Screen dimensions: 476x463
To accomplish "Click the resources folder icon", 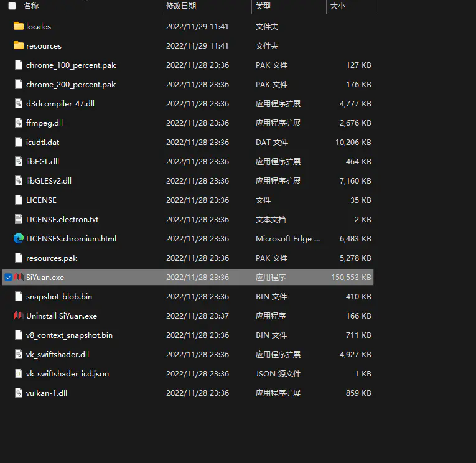I will pyautogui.click(x=19, y=45).
